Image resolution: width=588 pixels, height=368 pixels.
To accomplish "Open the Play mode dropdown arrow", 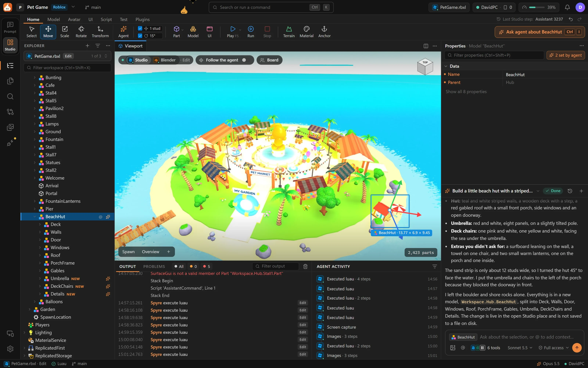I will [x=240, y=30].
